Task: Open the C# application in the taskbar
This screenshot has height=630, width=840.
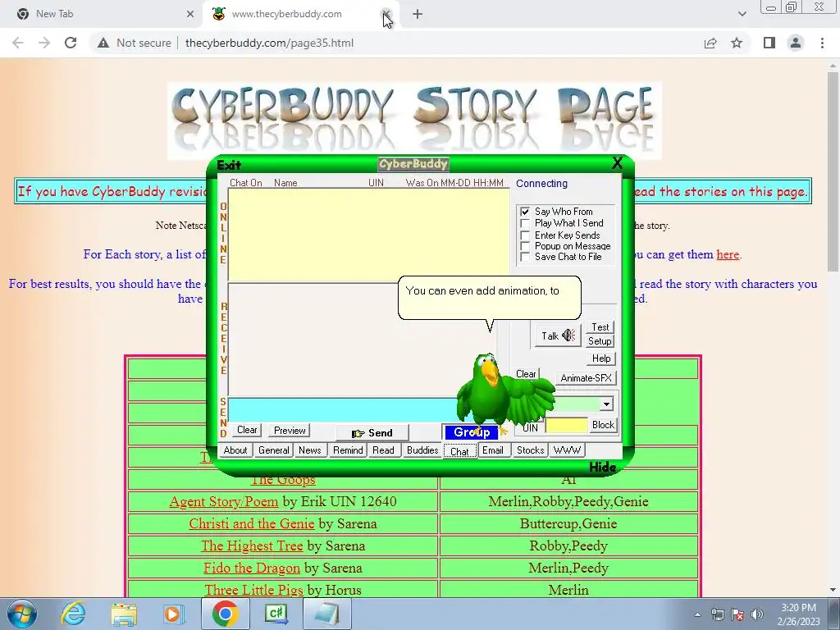Action: [276, 614]
